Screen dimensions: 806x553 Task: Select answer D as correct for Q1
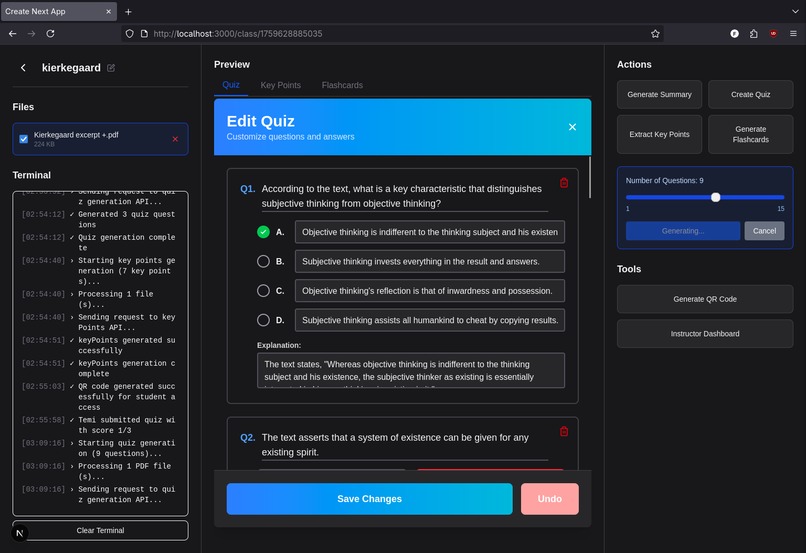tap(263, 320)
